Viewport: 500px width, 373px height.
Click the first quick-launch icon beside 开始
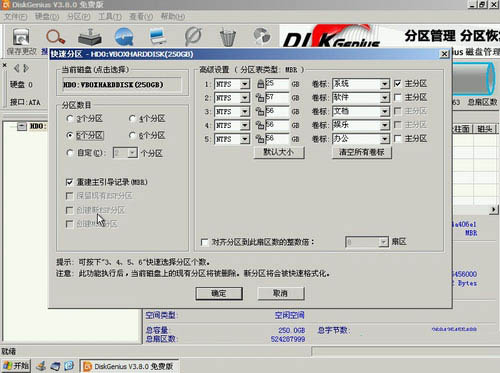click(41, 366)
